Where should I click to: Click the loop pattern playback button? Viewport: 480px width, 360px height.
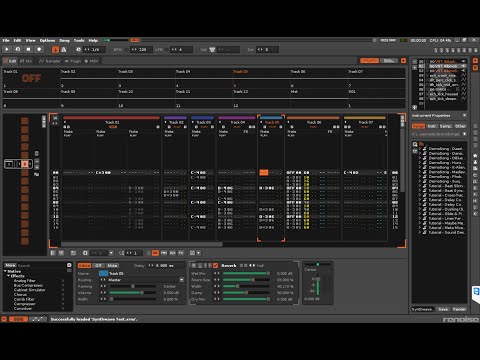point(18,49)
